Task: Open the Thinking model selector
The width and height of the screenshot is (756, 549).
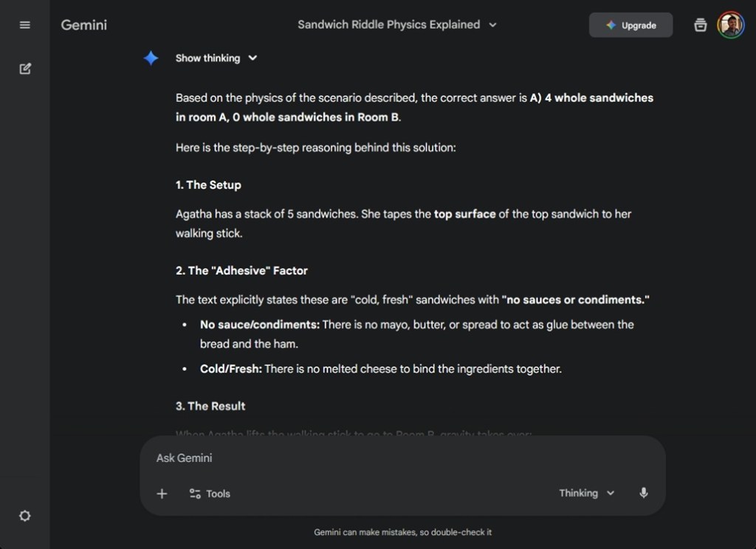Action: coord(586,493)
